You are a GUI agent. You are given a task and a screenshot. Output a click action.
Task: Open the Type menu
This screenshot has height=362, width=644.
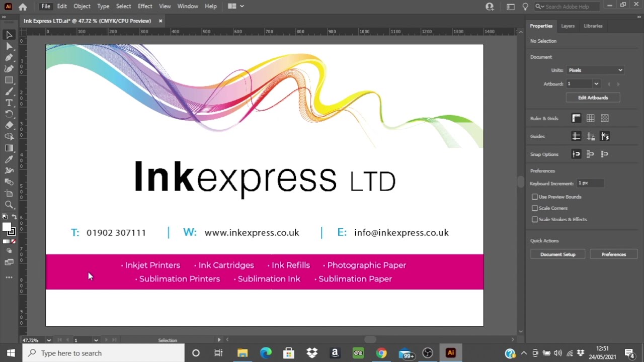[x=103, y=6]
